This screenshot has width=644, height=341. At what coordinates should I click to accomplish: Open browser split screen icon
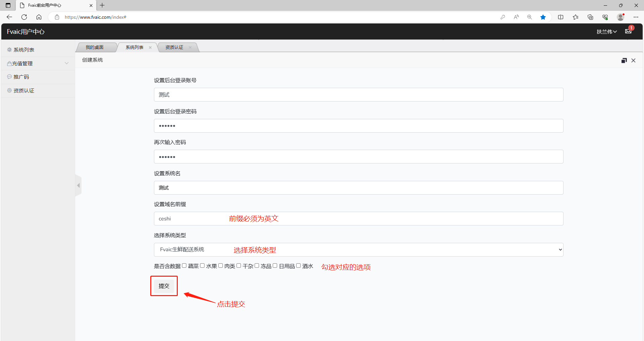point(560,17)
